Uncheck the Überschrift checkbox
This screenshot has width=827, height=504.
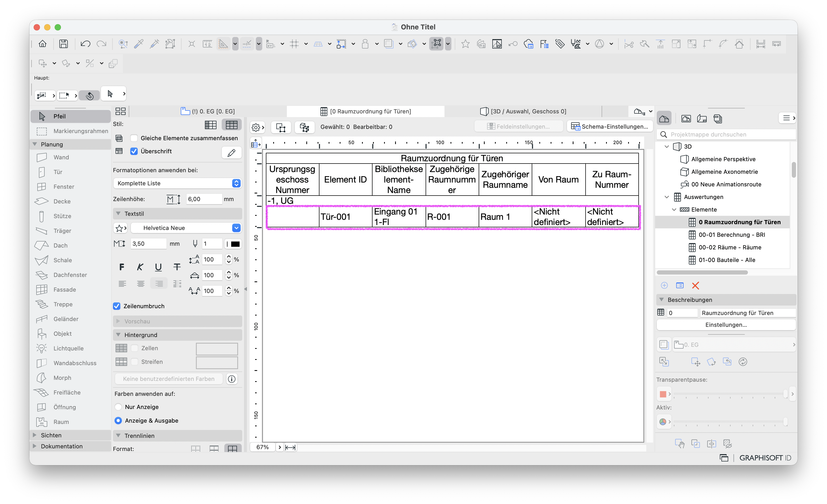(134, 151)
